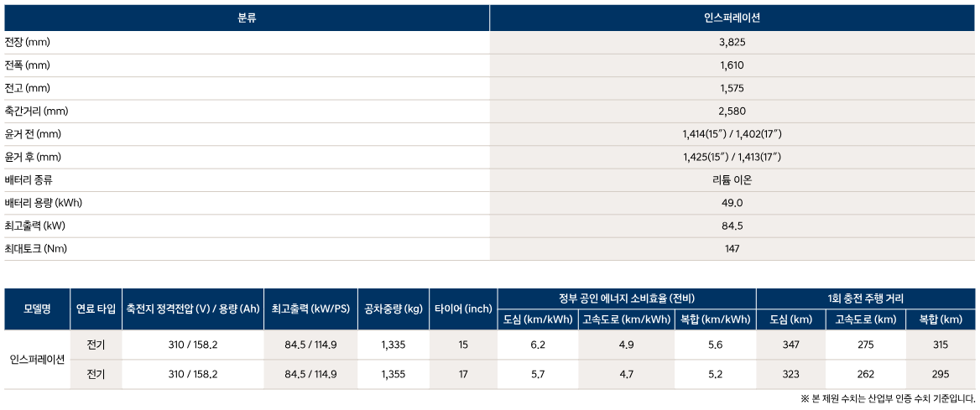Select the 275 highway range cell

(x=865, y=345)
